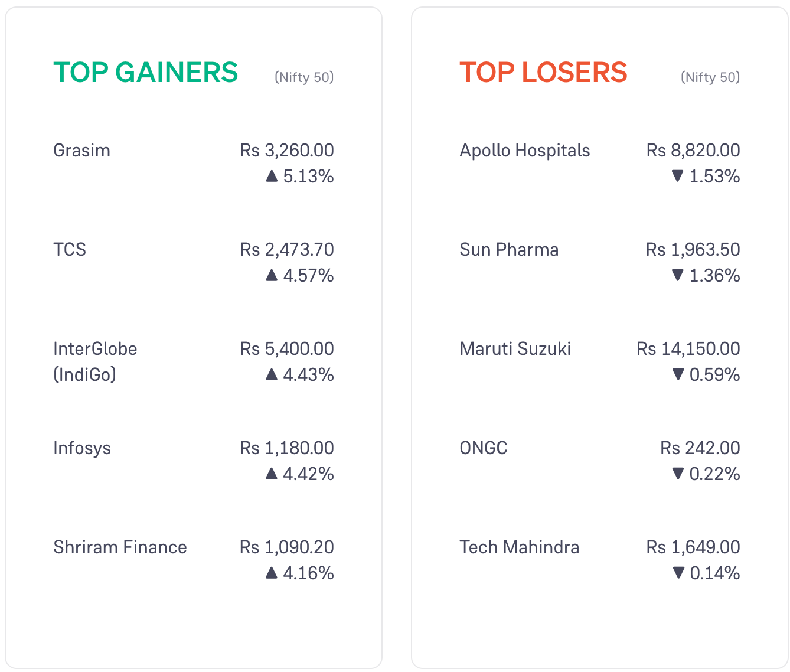Screen dimensions: 790x672
Task: Click the loss arrow for Maruti Suzuki 0.59%
Action: [x=678, y=374]
